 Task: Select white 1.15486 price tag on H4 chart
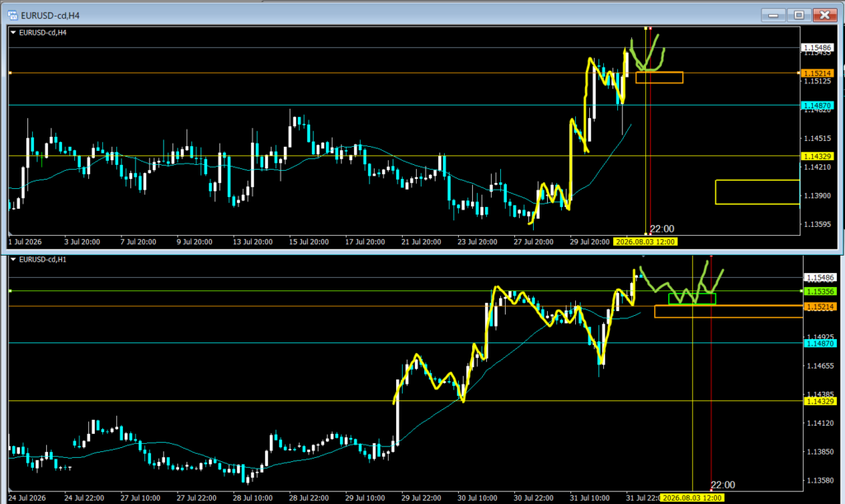817,48
